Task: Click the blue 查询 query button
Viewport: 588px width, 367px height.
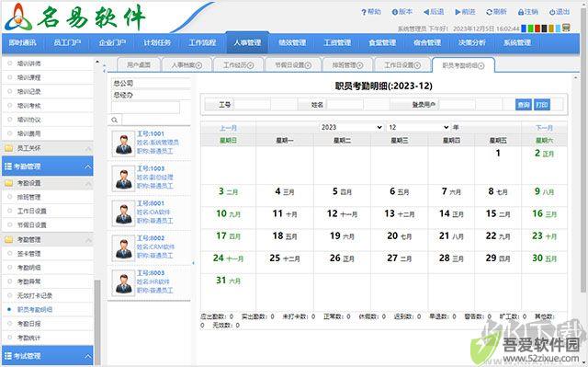Action: click(x=523, y=105)
